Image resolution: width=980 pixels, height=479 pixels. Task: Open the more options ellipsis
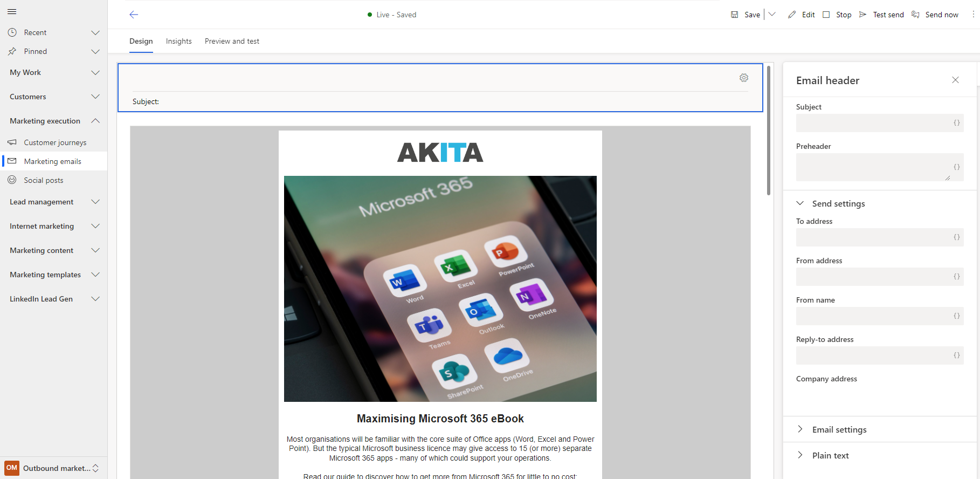pyautogui.click(x=973, y=15)
